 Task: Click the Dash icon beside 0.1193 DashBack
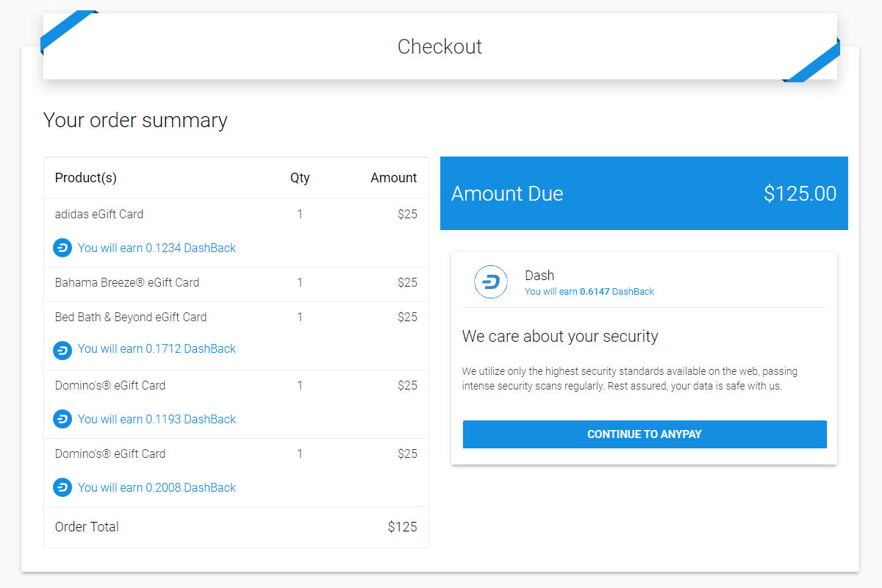(x=62, y=419)
